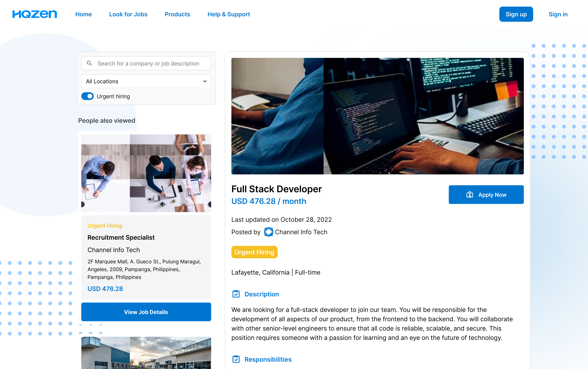Click the Urgent hiring toggle label
The image size is (588, 369).
[113, 96]
